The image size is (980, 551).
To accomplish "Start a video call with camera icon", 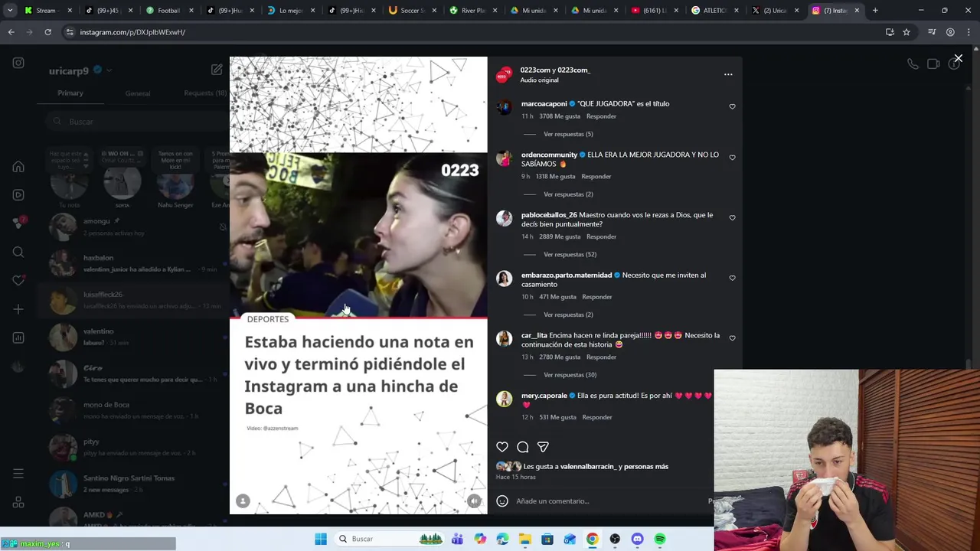I will tap(933, 64).
